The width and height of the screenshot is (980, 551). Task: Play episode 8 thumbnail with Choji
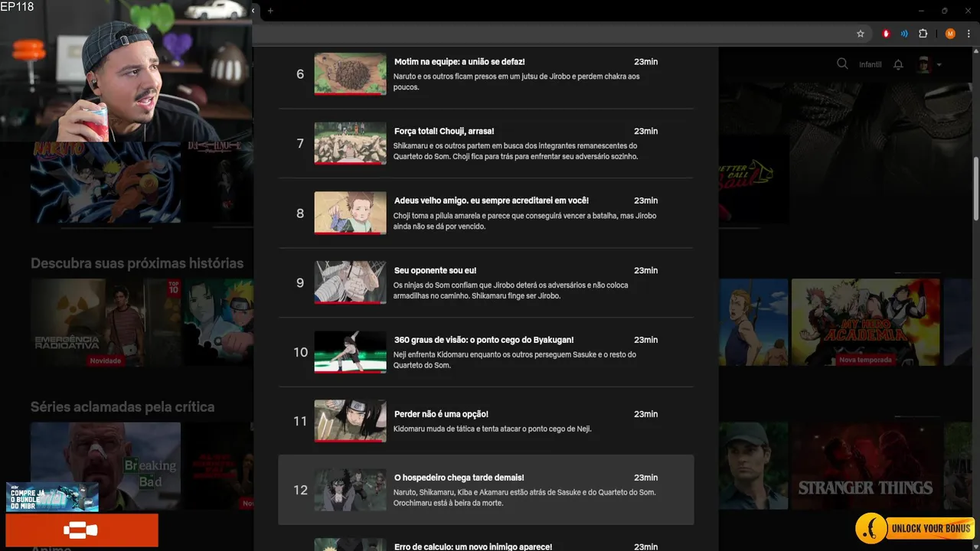point(350,213)
